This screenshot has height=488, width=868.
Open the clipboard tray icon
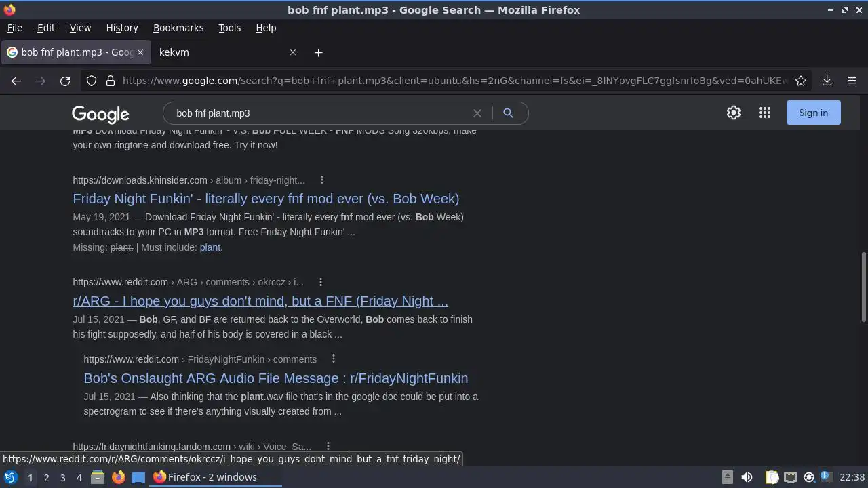[772, 477]
